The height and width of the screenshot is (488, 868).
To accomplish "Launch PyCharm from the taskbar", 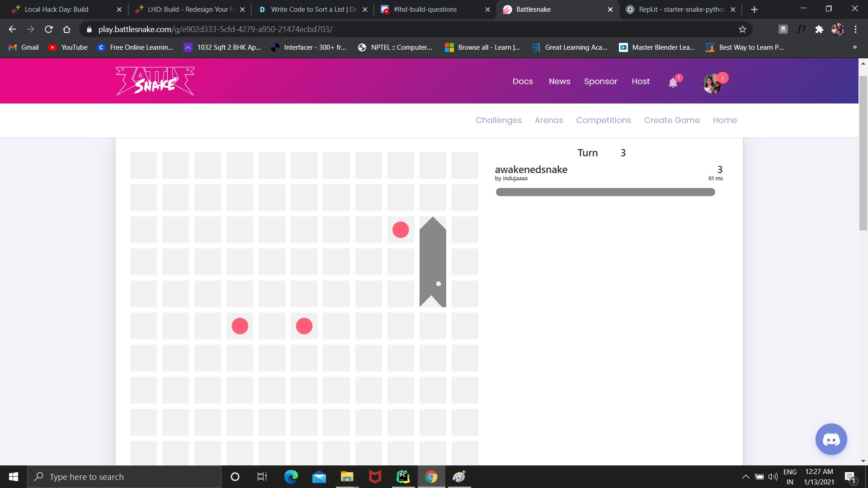I will click(403, 477).
